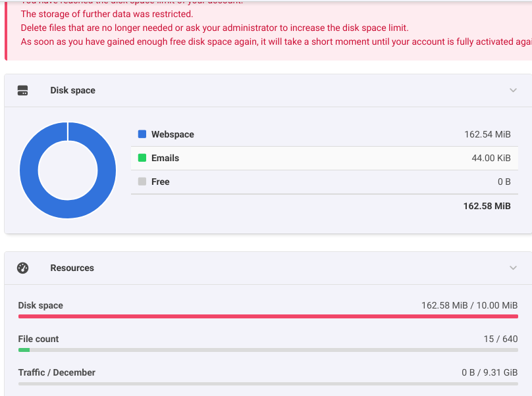The height and width of the screenshot is (396, 532).
Task: Click the Resources gauge icon
Action: click(x=22, y=268)
